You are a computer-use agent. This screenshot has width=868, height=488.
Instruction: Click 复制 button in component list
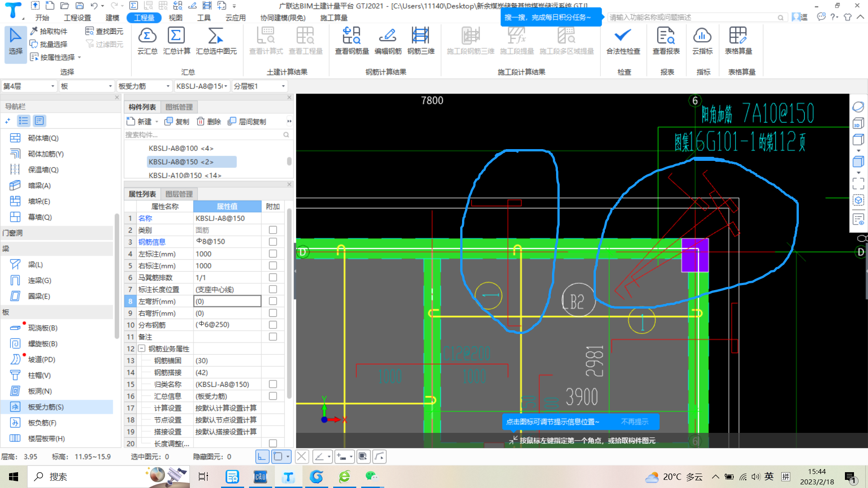coord(177,122)
